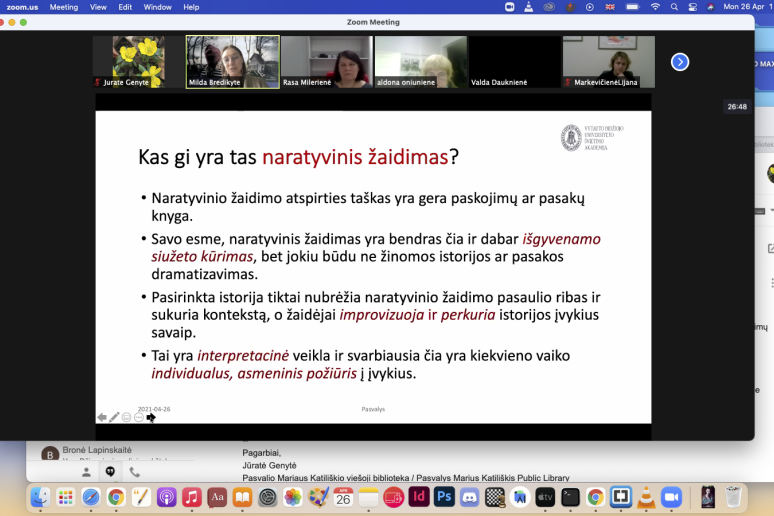Open the Hangouts phone calls icon

(x=134, y=472)
